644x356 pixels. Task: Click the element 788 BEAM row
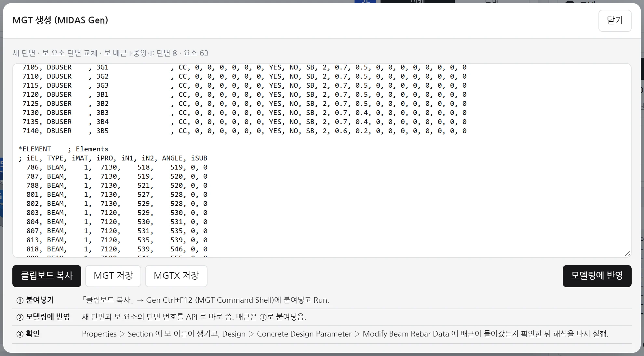click(x=117, y=185)
